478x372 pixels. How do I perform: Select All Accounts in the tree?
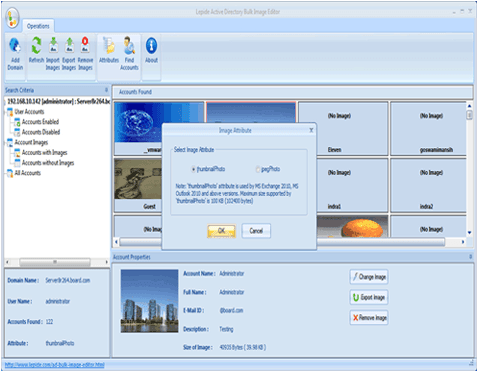[28, 173]
